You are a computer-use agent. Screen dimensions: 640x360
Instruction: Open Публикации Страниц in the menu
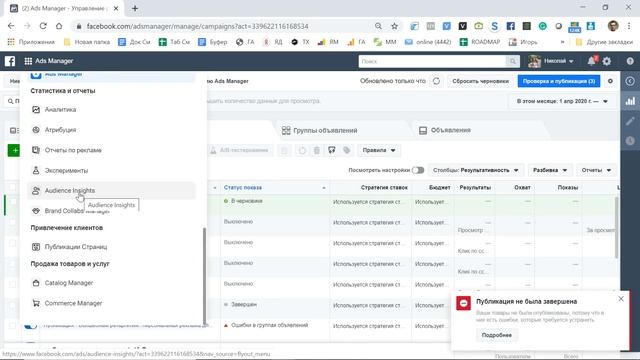111,247
